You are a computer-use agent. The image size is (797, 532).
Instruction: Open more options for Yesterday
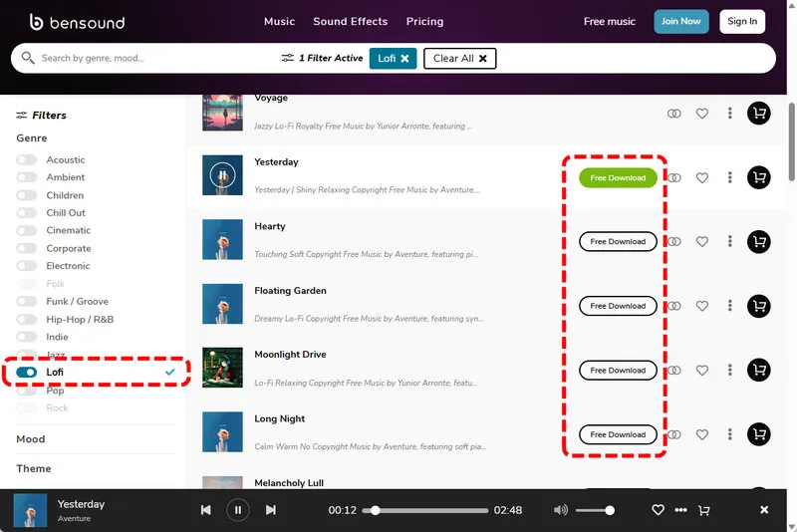click(730, 177)
